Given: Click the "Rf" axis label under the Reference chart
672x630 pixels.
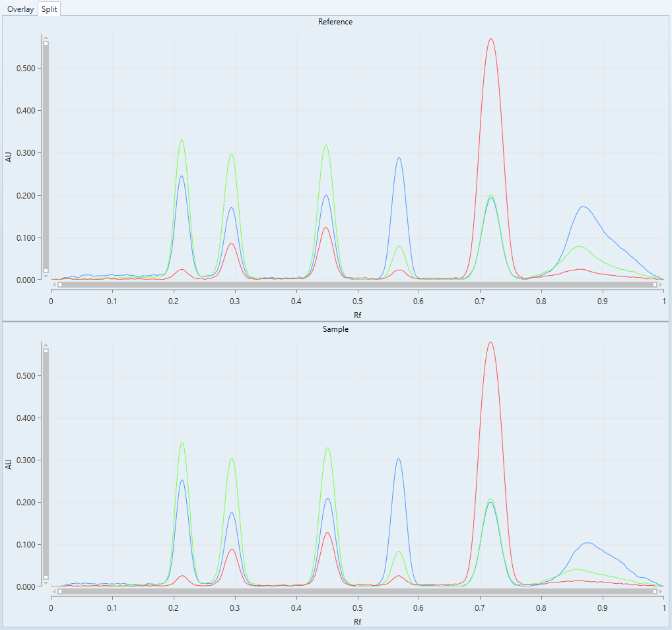Looking at the screenshot, I should click(357, 315).
